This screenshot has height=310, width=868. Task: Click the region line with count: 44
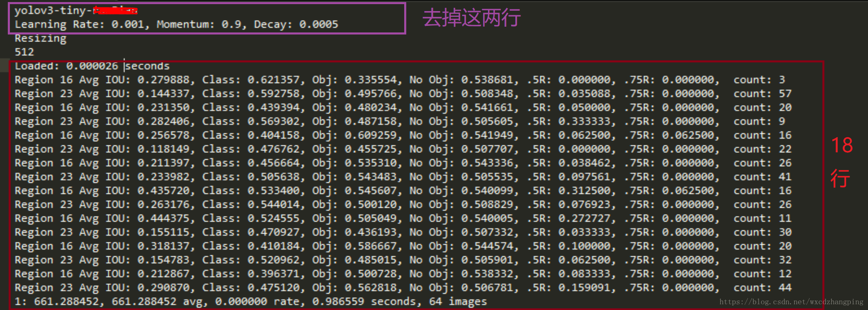[x=403, y=288]
